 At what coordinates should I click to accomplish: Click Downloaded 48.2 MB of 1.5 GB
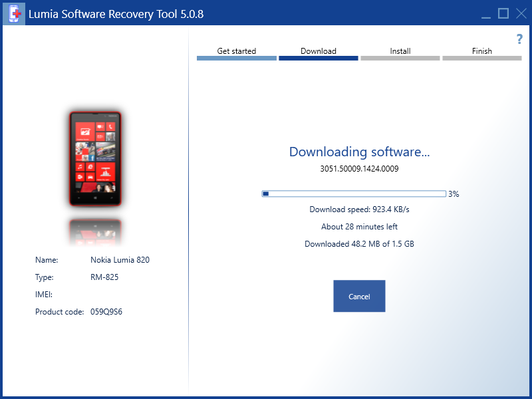point(359,244)
